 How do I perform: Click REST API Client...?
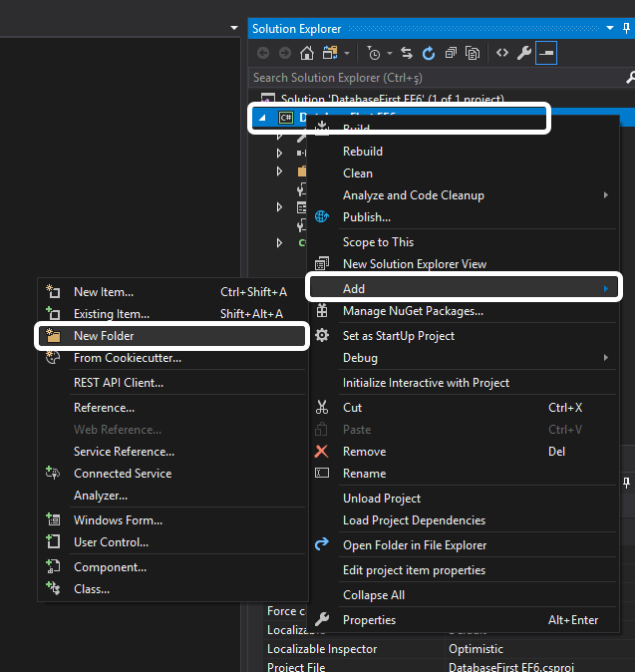pyautogui.click(x=172, y=383)
